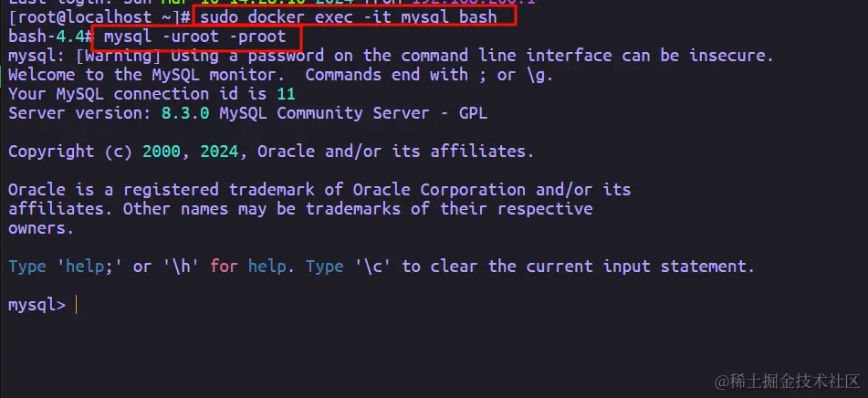Click 'MySQL Community Server - GPL' text
Screen dimensions: 868x398
click(349, 113)
